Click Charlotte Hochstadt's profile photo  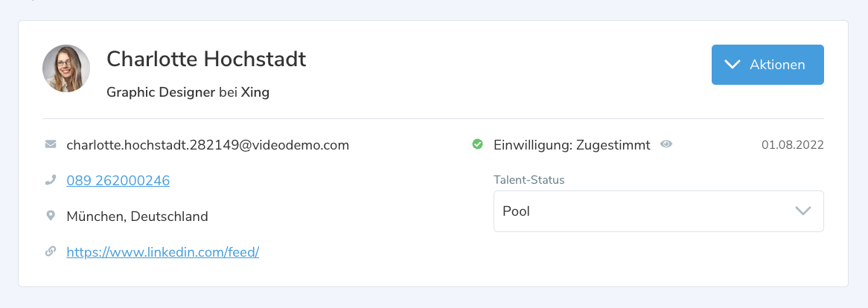pos(66,68)
